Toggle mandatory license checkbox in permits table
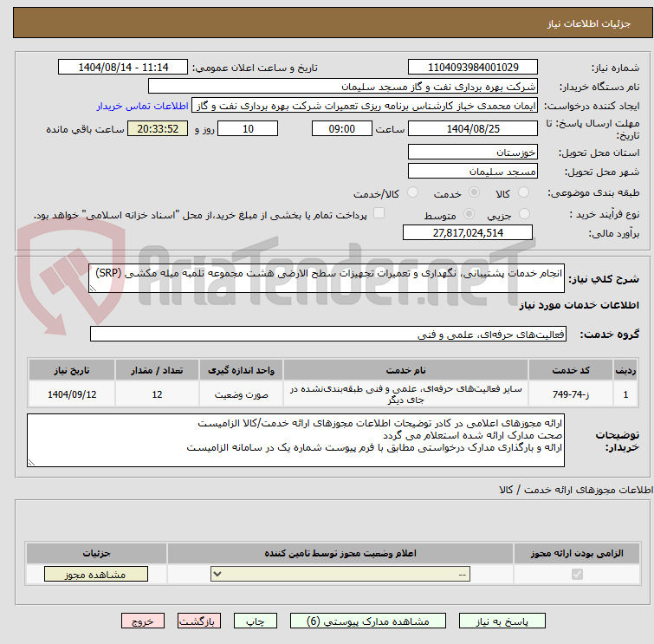Screen dimensions: 654x644 click(577, 575)
